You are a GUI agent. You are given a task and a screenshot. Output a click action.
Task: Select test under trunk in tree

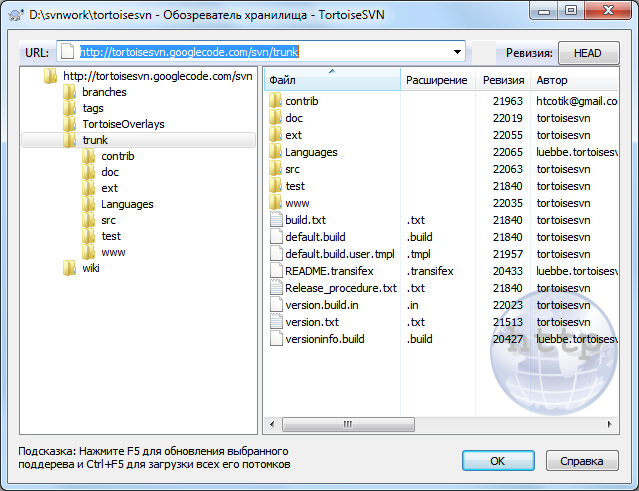[111, 236]
